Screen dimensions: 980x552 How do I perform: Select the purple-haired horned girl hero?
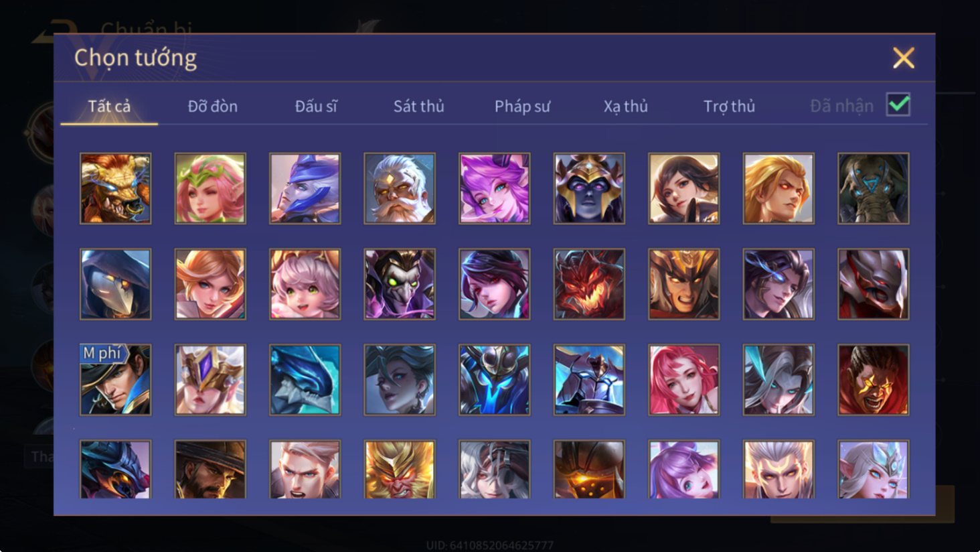point(494,188)
